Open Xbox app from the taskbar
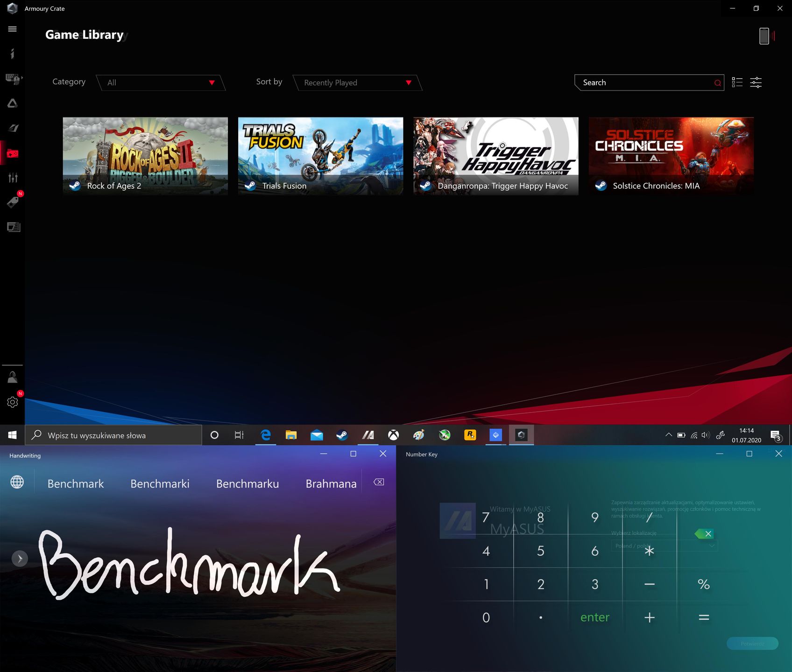Image resolution: width=792 pixels, height=672 pixels. pos(394,435)
